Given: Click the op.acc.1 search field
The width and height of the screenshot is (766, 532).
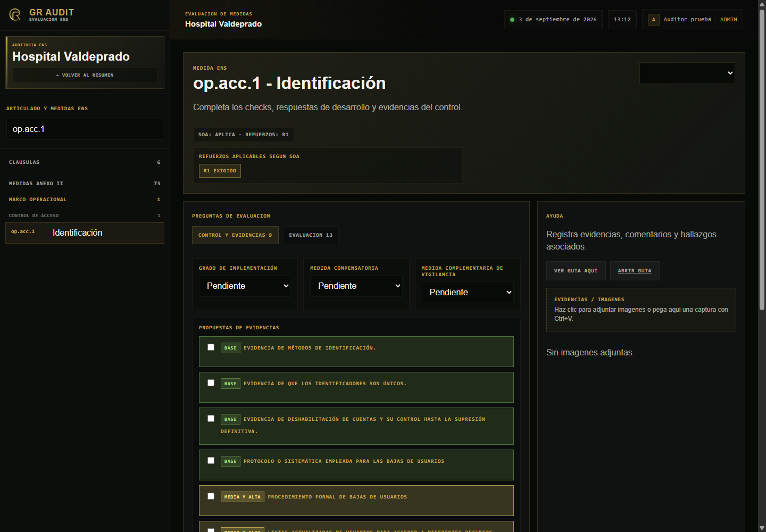Looking at the screenshot, I should (85, 129).
